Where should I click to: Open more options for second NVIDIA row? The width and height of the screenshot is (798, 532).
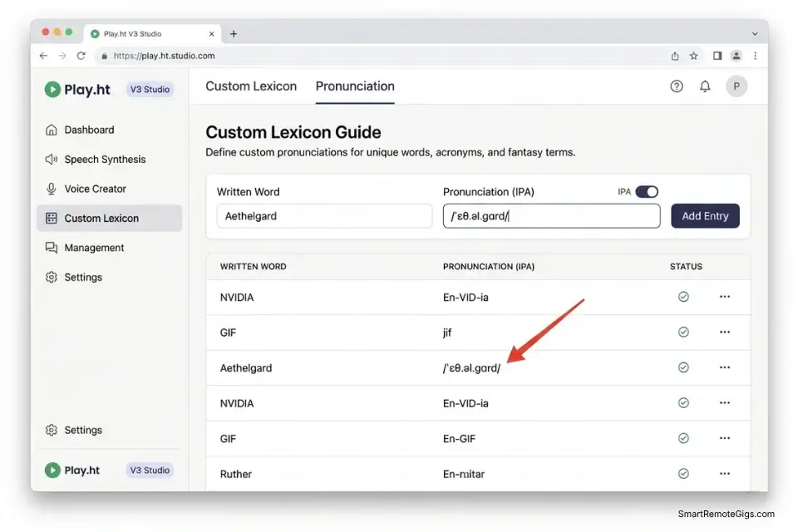click(725, 402)
